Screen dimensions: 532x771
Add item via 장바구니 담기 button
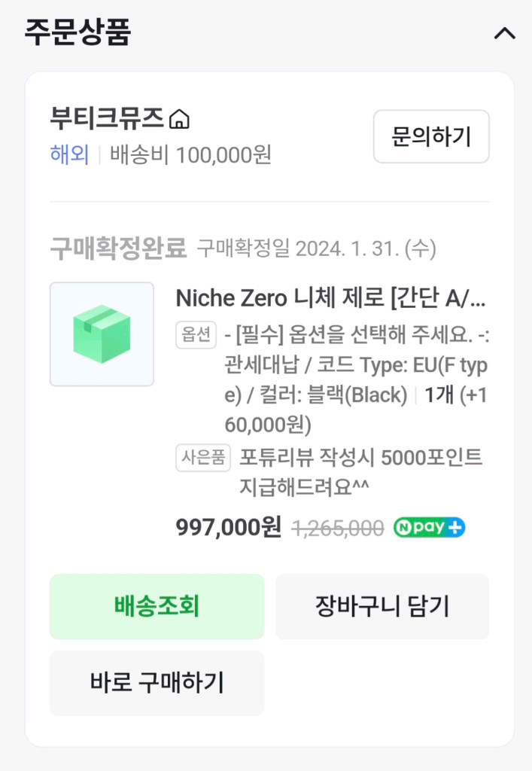point(382,607)
